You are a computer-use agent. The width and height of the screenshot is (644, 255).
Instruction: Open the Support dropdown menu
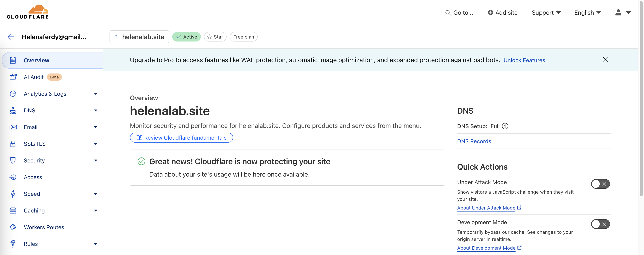tap(546, 13)
